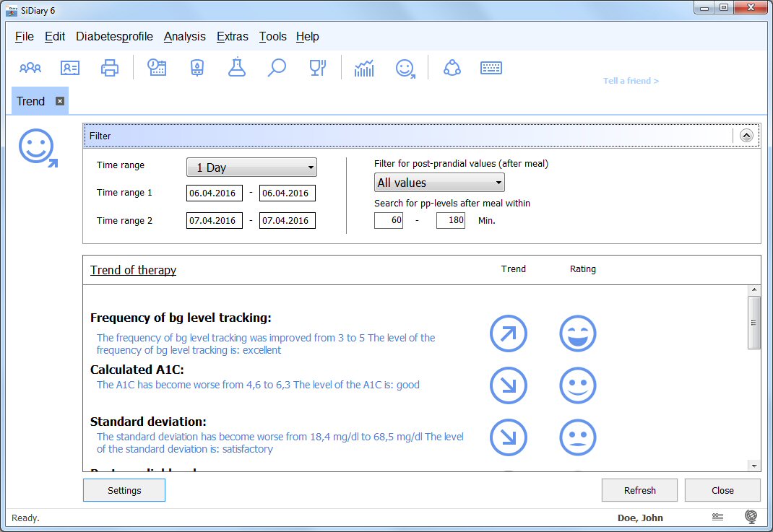This screenshot has width=773, height=532.
Task: Click the blood glucose meter icon
Action: coord(197,68)
